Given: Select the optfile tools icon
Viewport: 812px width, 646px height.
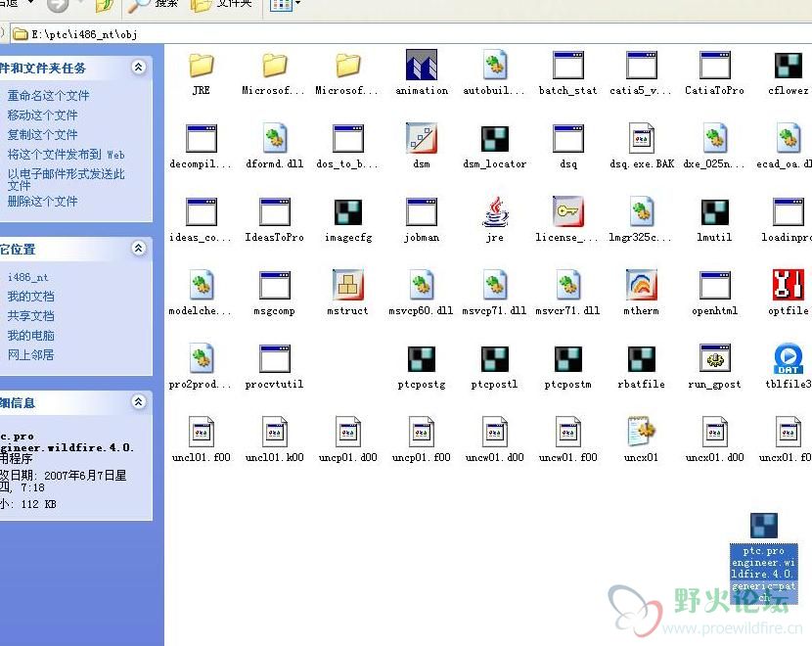Looking at the screenshot, I should click(x=789, y=285).
